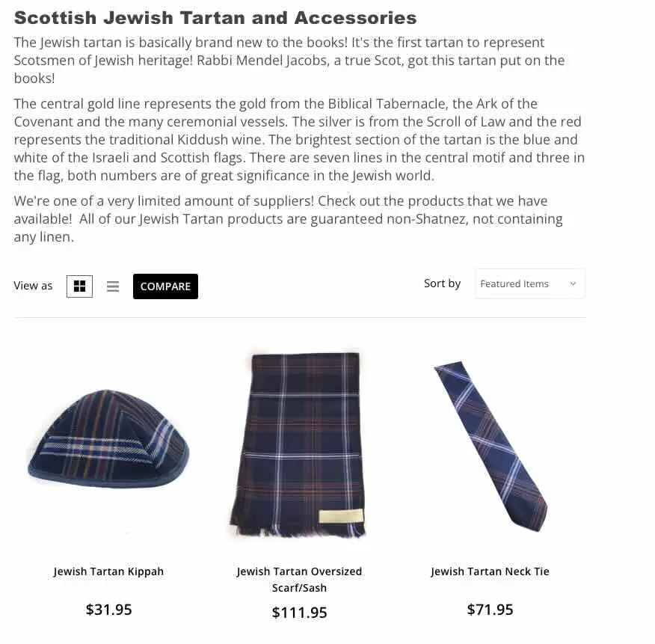This screenshot has height=644, width=655.
Task: Select the $31.95 price of the Kippah
Action: (x=108, y=610)
